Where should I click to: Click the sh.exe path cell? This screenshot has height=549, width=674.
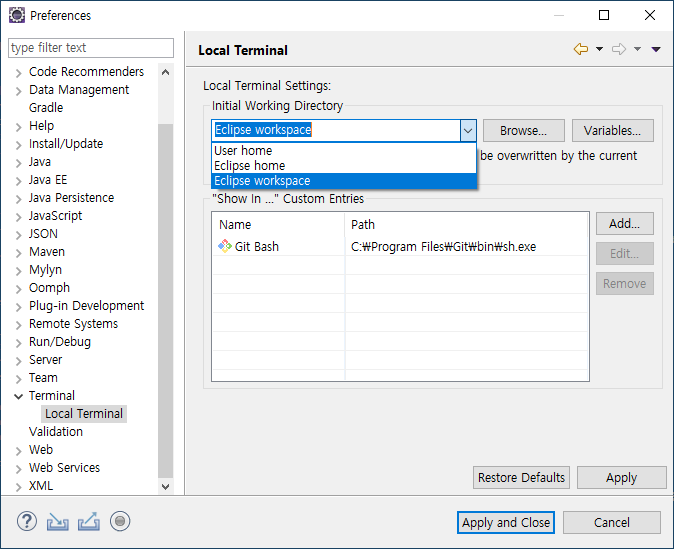coord(444,246)
